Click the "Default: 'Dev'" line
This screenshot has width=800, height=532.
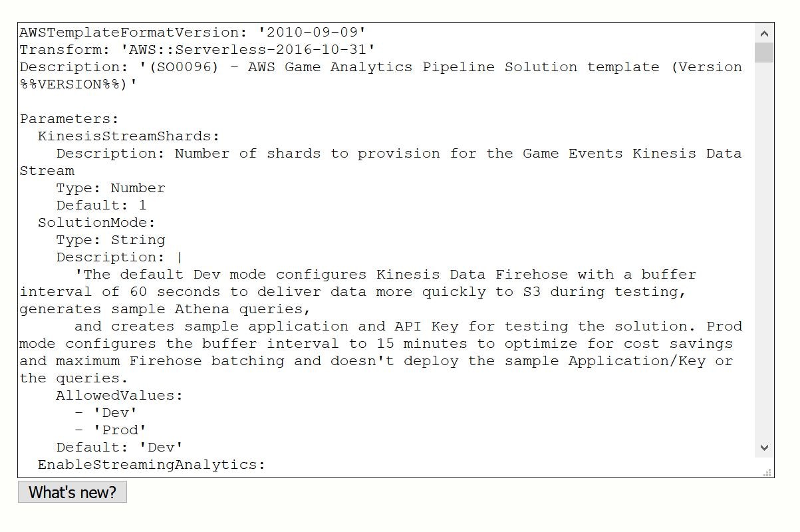(x=120, y=447)
